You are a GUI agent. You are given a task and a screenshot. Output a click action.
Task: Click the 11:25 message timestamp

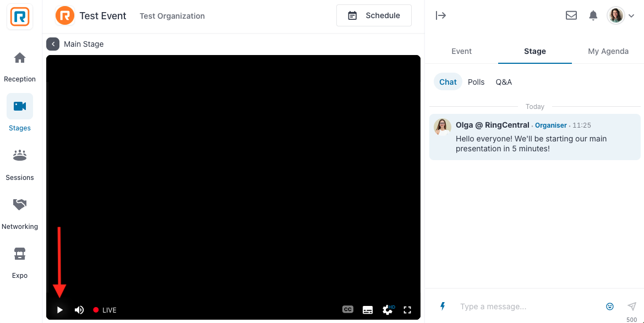(x=582, y=125)
